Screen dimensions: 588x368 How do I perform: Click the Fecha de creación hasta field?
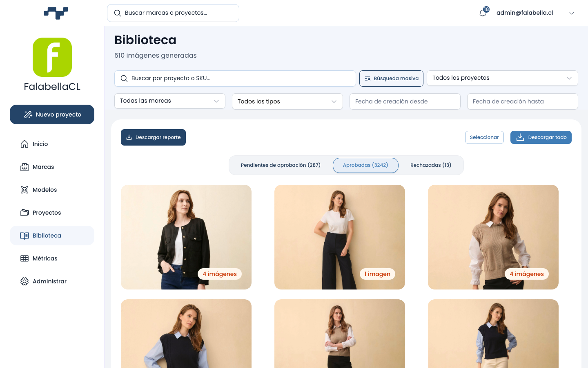point(523,101)
